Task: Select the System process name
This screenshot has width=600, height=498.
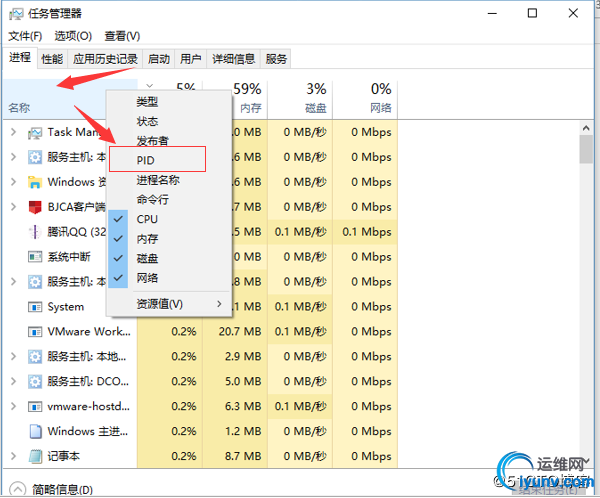Action: point(65,307)
